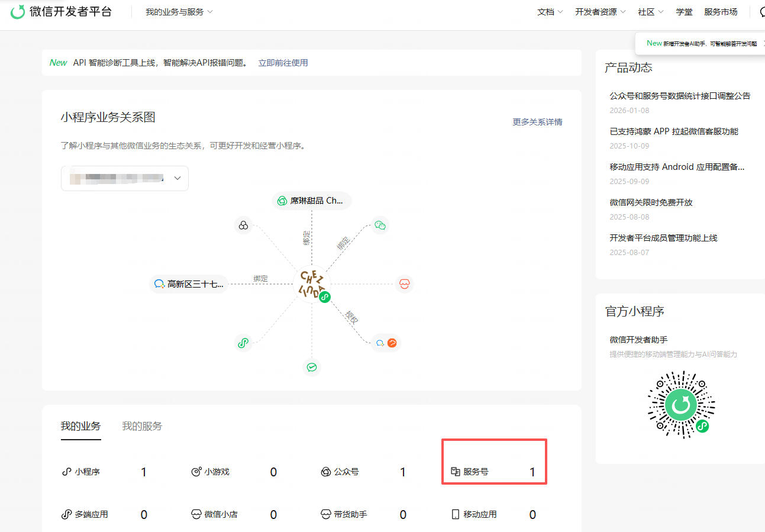The height and width of the screenshot is (532, 765).
Task: Open the 更多关系详情 link
Action: click(537, 122)
